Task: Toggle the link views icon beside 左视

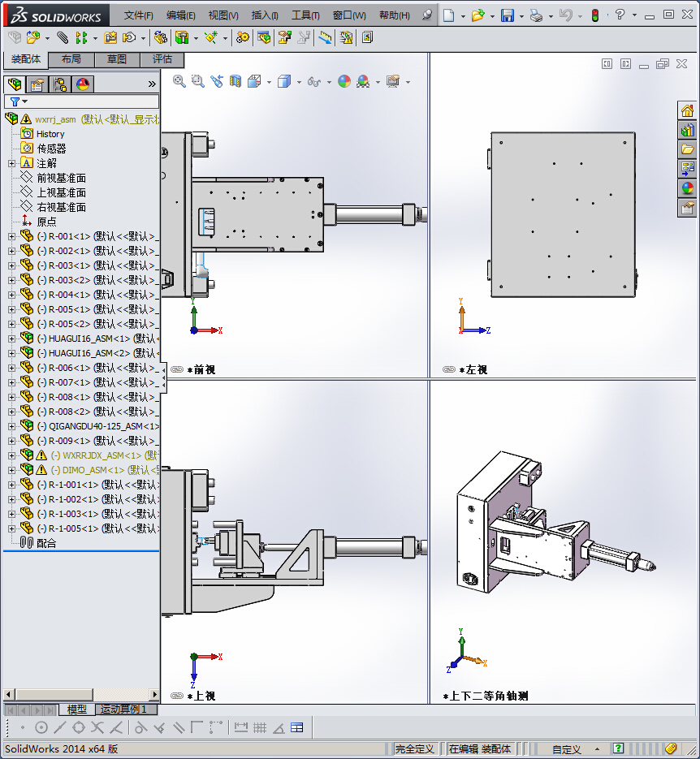Action: (449, 369)
